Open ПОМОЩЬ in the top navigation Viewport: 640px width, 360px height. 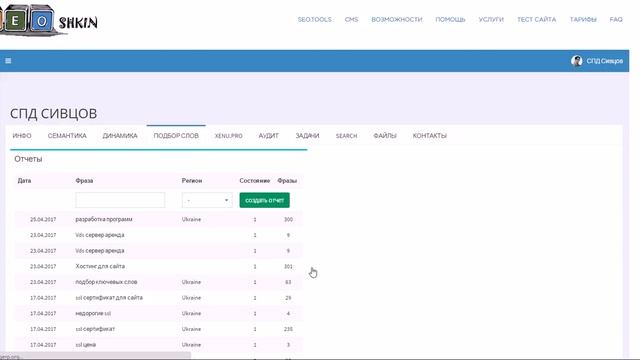[x=450, y=19]
